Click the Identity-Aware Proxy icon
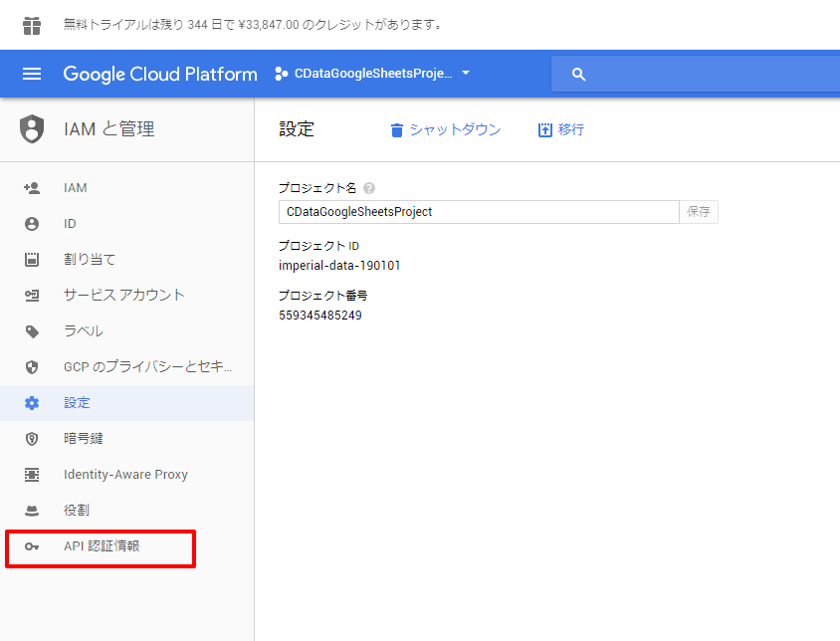The image size is (840, 641). 32,475
